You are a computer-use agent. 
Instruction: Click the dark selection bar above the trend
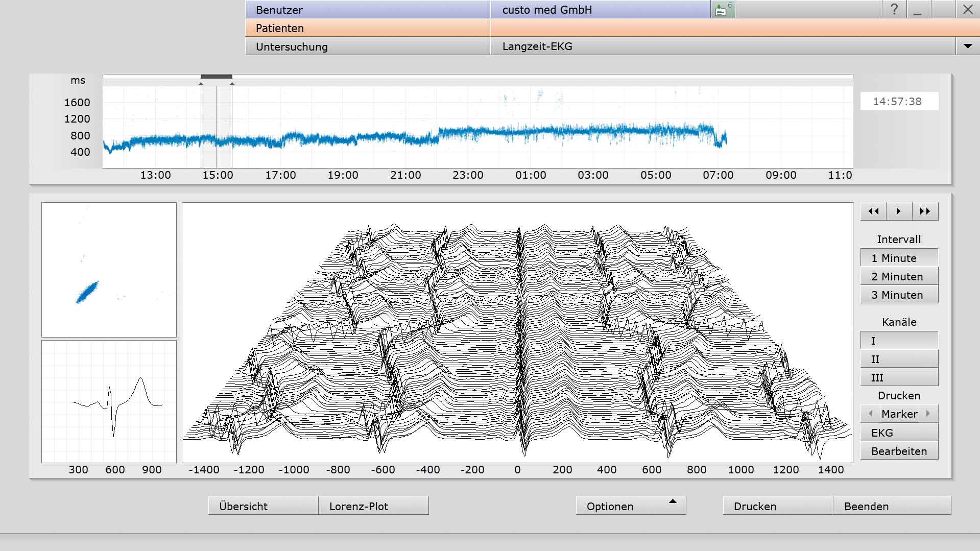click(217, 77)
